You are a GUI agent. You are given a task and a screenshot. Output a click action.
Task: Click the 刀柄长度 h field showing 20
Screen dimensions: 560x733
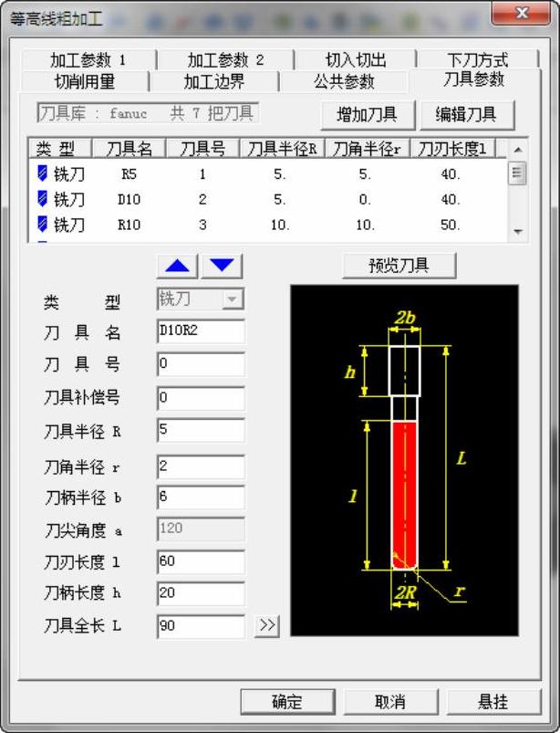click(201, 593)
